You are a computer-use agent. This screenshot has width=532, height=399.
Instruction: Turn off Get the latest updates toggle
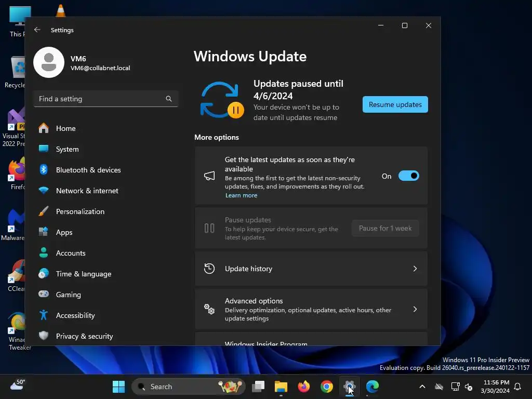(x=408, y=176)
